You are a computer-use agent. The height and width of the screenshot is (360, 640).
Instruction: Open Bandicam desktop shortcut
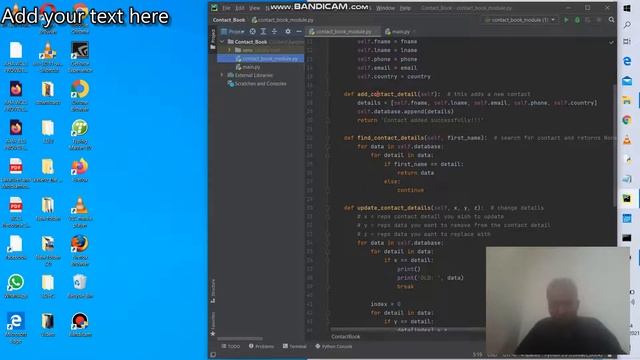click(x=80, y=325)
